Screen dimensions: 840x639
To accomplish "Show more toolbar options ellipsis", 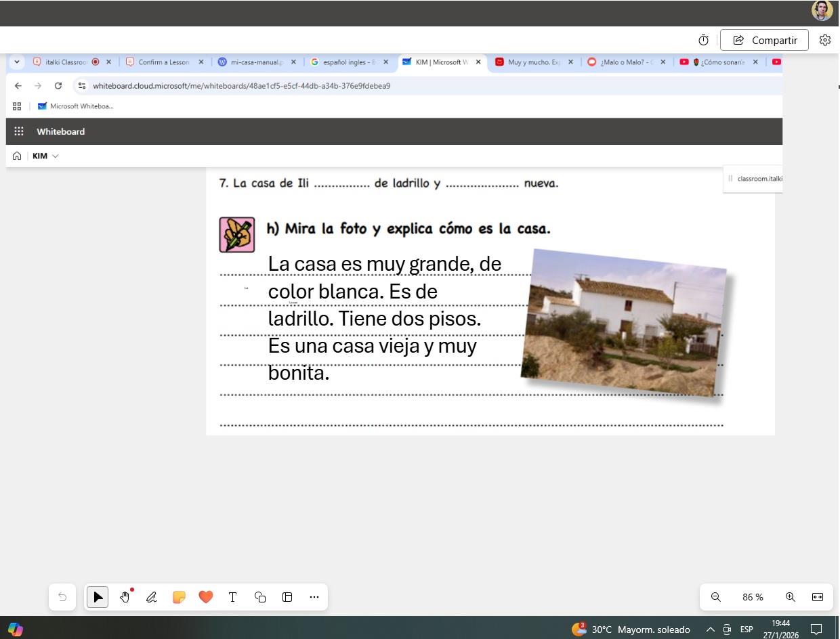I will click(314, 597).
